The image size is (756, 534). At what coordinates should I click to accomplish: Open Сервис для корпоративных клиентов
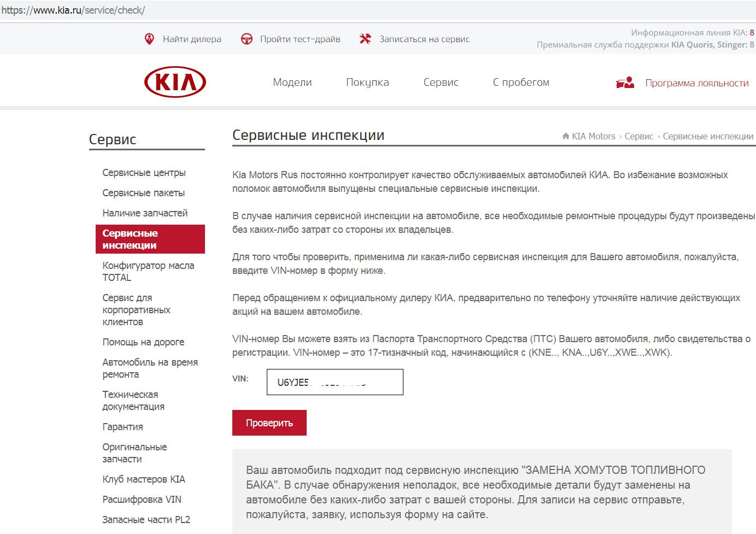point(137,310)
